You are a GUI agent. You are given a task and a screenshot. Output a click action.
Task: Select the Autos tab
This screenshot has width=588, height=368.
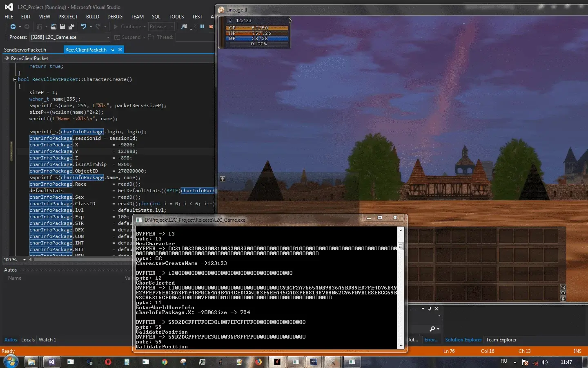click(x=11, y=340)
